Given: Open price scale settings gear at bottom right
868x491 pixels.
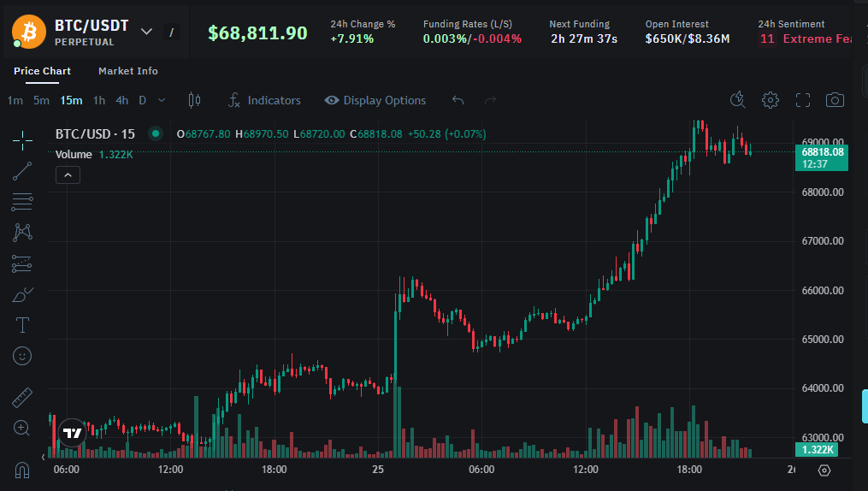Looking at the screenshot, I should click(824, 470).
